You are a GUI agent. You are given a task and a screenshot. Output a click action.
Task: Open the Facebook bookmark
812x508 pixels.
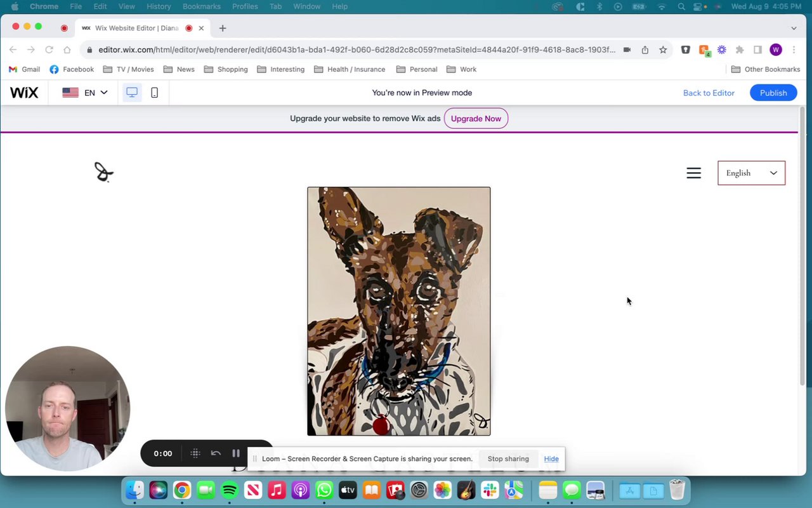[72, 69]
